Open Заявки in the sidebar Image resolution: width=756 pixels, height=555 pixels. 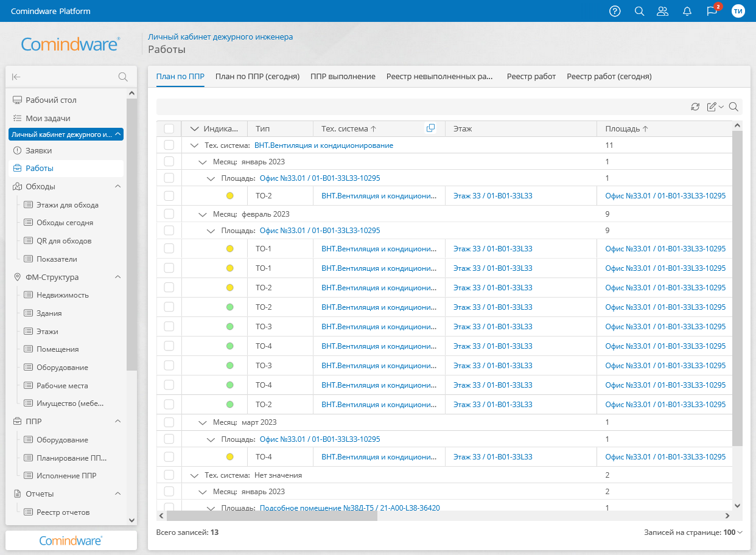click(x=38, y=150)
